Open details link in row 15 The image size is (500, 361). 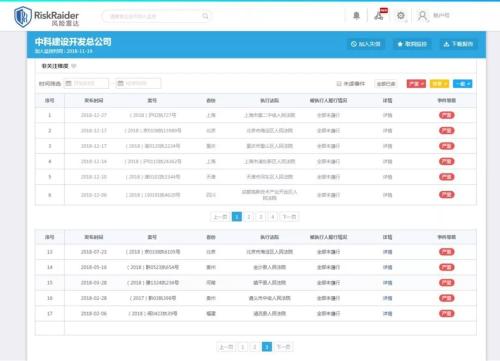tap(387, 283)
